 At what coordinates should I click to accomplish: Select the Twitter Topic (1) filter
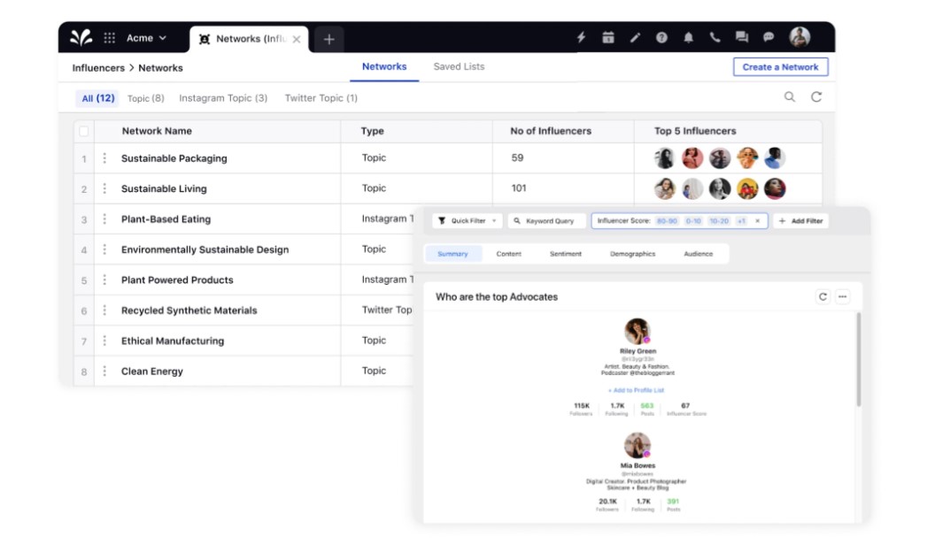click(321, 98)
